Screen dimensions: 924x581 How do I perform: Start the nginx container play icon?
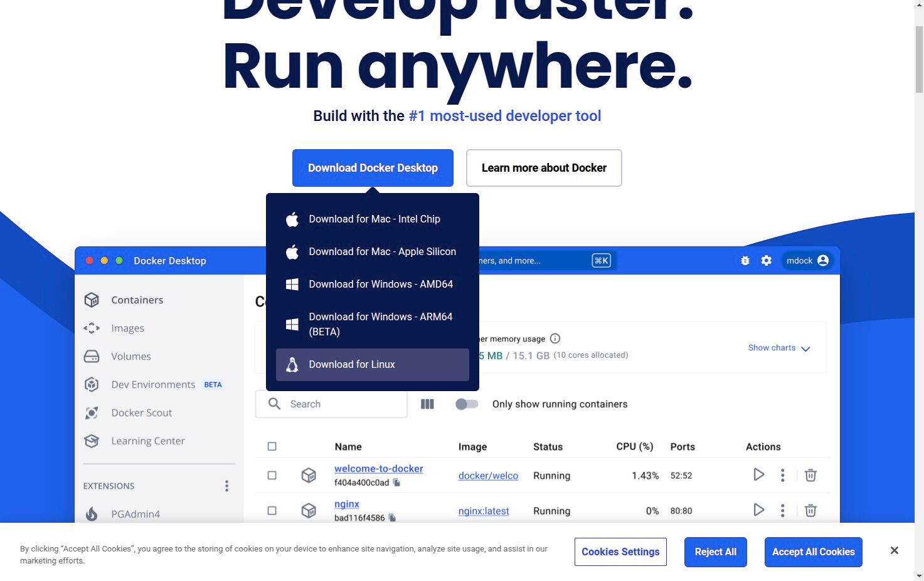click(x=759, y=510)
